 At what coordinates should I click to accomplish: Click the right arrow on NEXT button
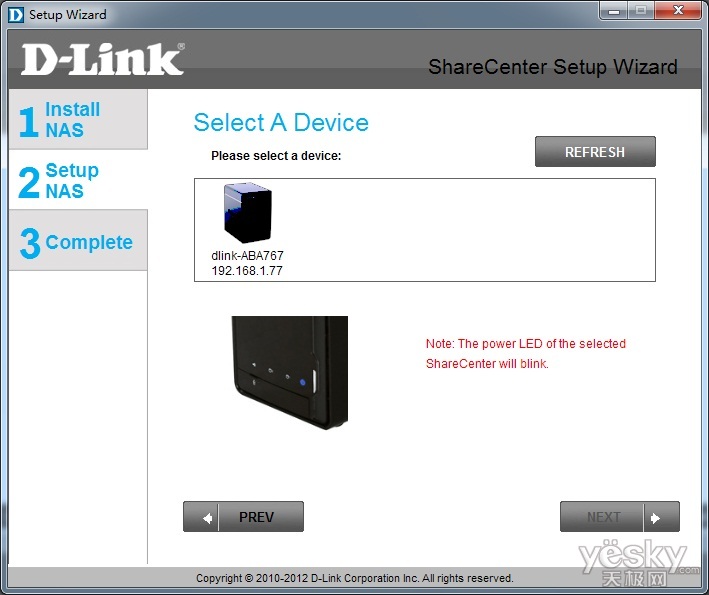pos(656,518)
